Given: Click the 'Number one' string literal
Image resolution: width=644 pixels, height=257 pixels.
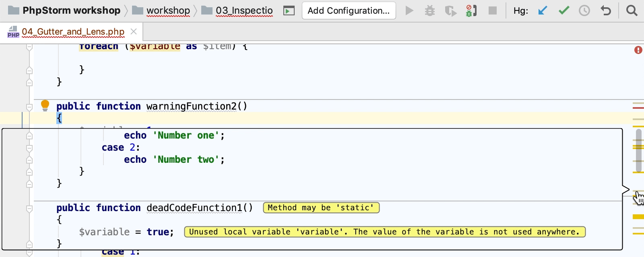Looking at the screenshot, I should click(x=186, y=135).
